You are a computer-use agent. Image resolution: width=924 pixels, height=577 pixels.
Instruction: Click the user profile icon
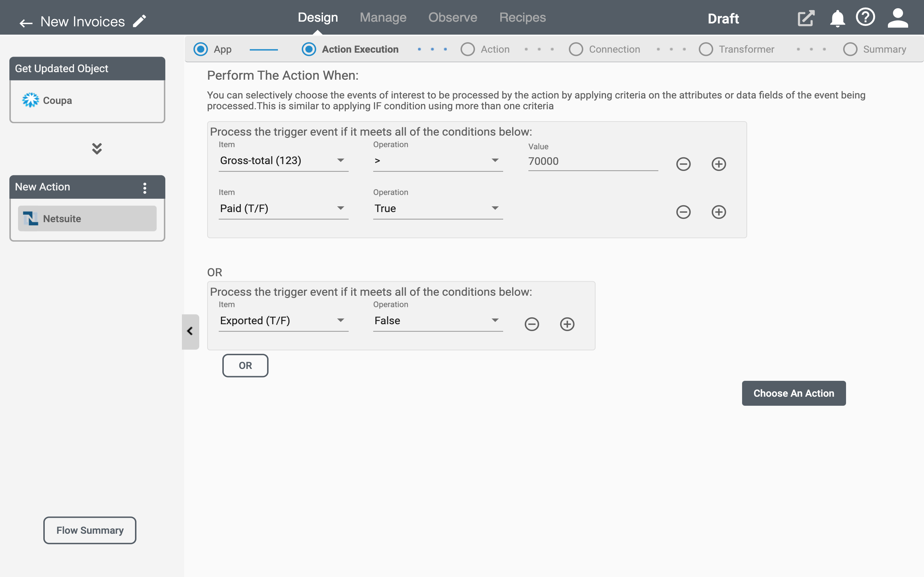point(899,18)
